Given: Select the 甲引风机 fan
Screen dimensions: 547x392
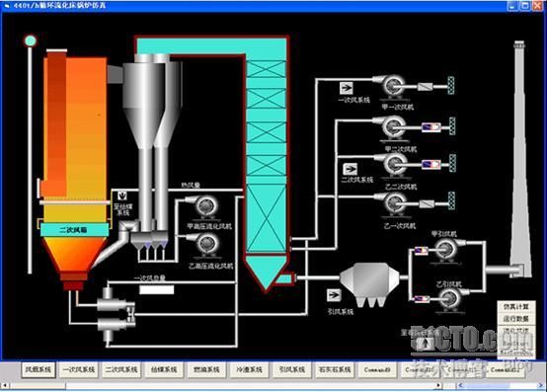Looking at the screenshot, I should click(445, 249).
